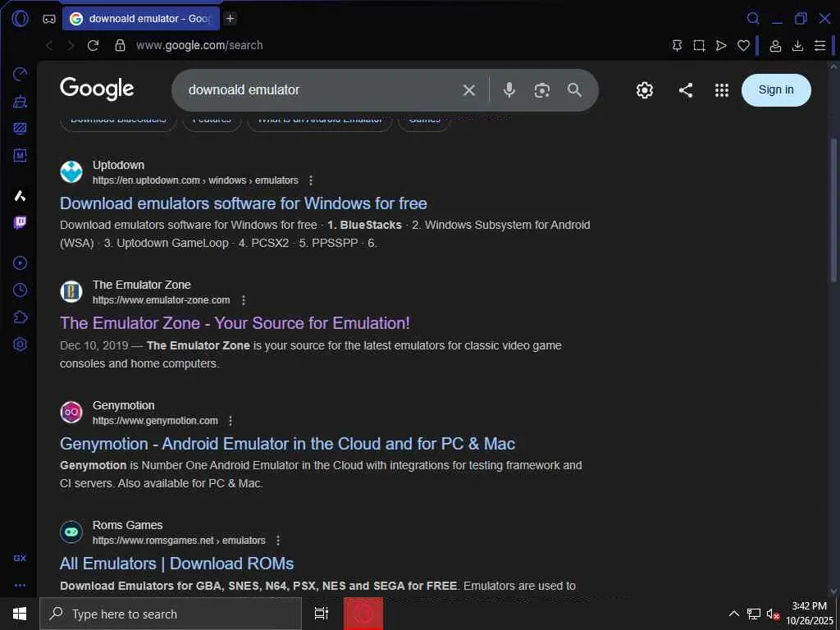Click Opera GX taskbar app button

tap(363, 614)
